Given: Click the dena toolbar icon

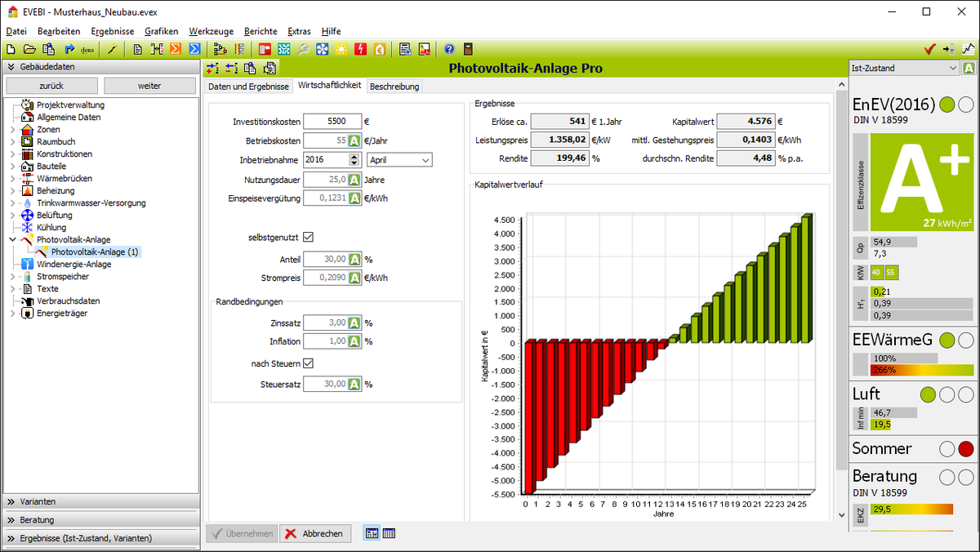Looking at the screenshot, I should point(88,49).
